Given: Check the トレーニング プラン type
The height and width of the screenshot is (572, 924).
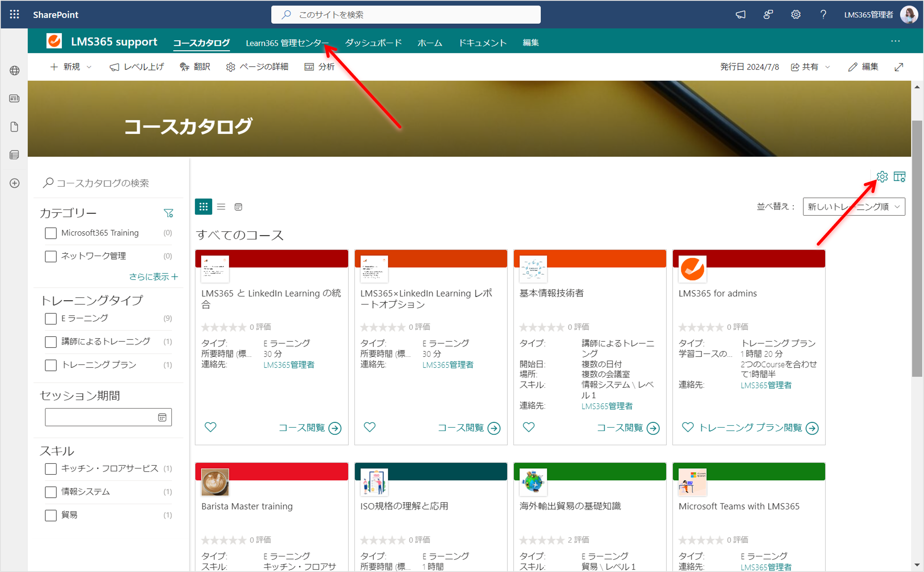Looking at the screenshot, I should 51,365.
